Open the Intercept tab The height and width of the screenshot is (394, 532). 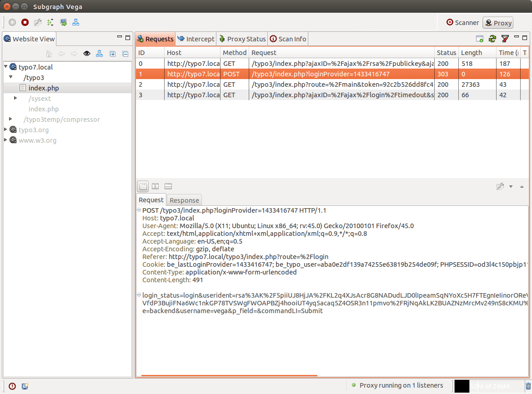[x=196, y=39]
